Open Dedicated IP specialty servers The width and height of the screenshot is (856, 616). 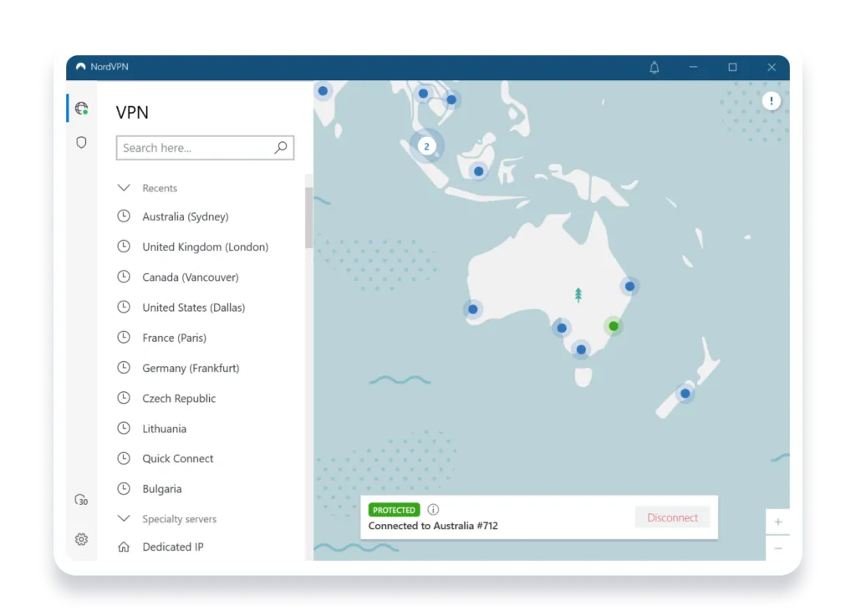173,547
